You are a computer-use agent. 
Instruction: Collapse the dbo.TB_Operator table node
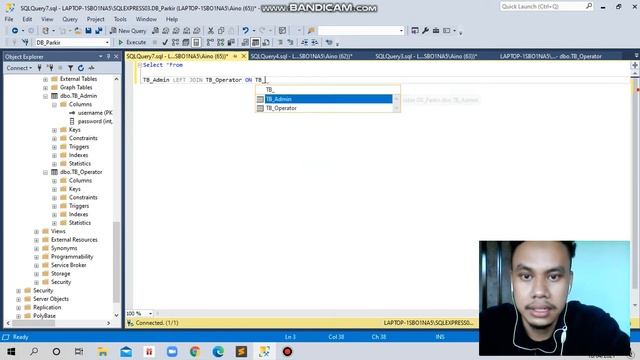tap(45, 172)
